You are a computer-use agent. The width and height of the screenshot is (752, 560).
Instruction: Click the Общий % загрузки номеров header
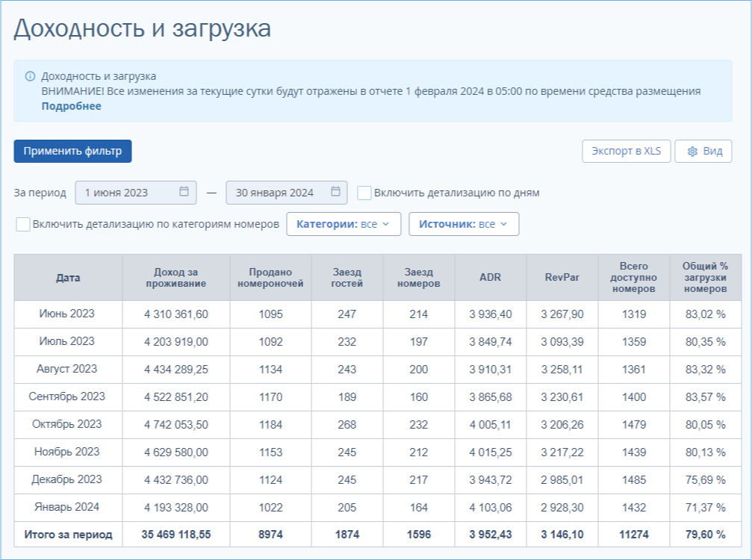(706, 278)
